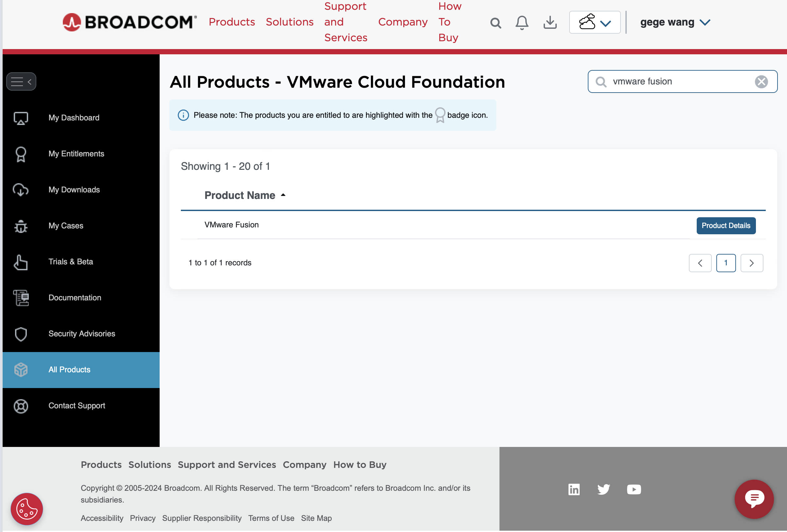Open the Accessibility footer link
Image resolution: width=787 pixels, height=532 pixels.
(102, 518)
